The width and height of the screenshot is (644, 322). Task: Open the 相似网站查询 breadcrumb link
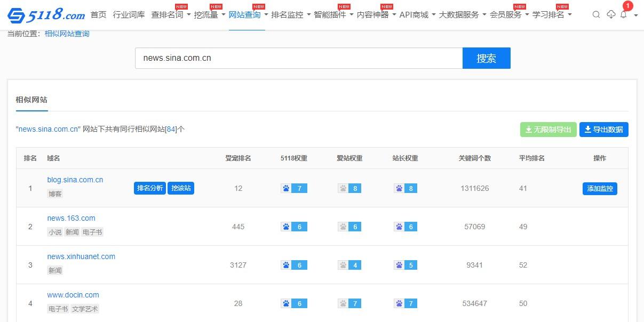coord(67,34)
